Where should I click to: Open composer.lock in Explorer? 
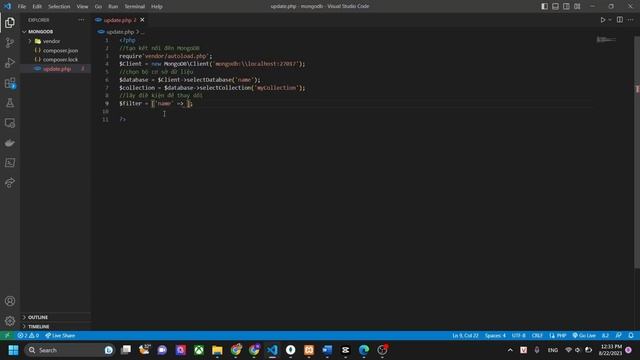(56, 60)
